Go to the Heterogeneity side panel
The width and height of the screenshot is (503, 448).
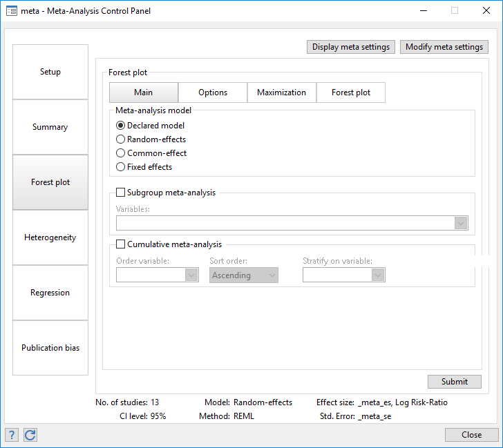pos(50,237)
